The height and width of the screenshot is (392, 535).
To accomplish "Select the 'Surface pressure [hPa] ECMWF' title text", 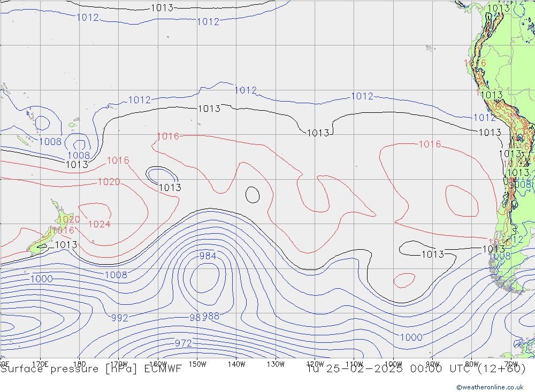I will [91, 369].
